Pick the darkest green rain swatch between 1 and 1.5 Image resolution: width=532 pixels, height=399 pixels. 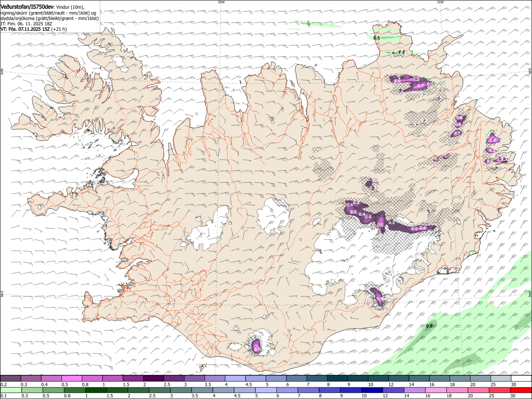96,390
